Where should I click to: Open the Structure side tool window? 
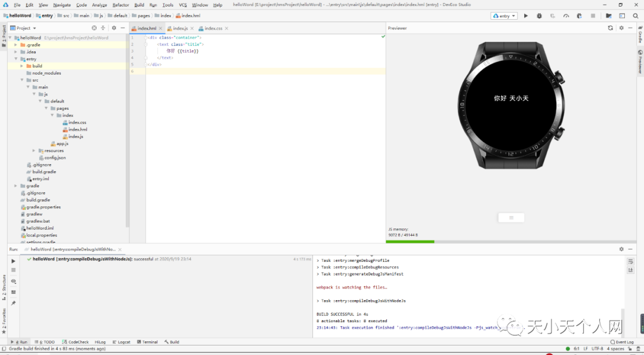(x=4, y=288)
